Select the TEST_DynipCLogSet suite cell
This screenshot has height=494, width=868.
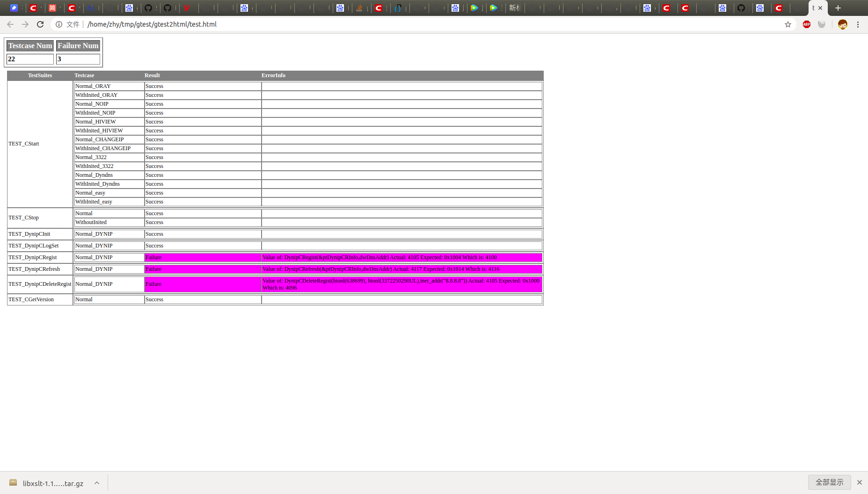(x=40, y=246)
